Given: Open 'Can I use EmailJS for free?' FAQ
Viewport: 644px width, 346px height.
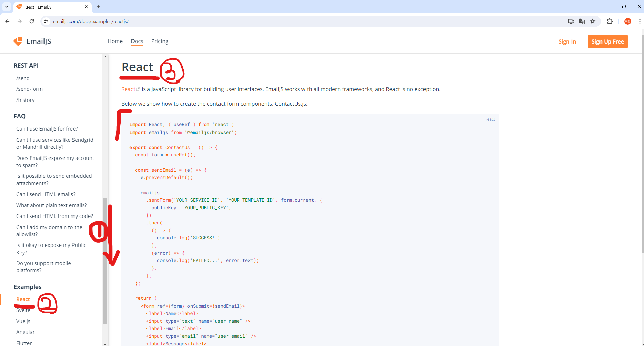Looking at the screenshot, I should [47, 129].
